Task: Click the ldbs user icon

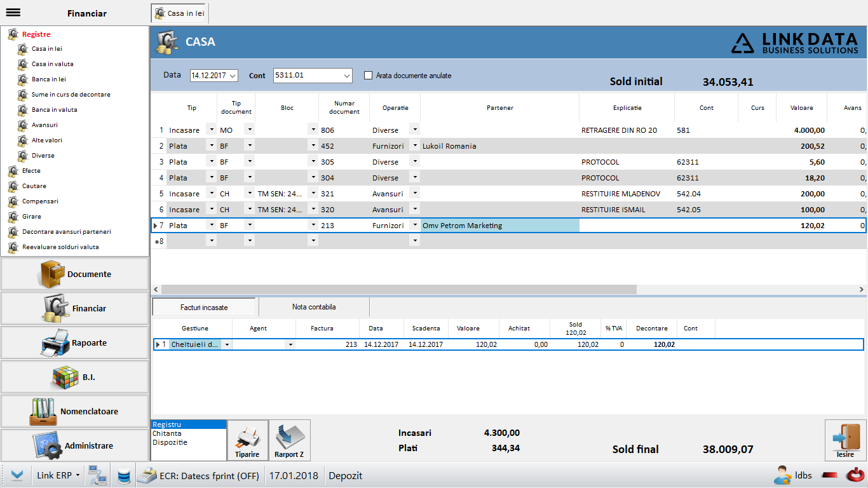Action: [782, 475]
